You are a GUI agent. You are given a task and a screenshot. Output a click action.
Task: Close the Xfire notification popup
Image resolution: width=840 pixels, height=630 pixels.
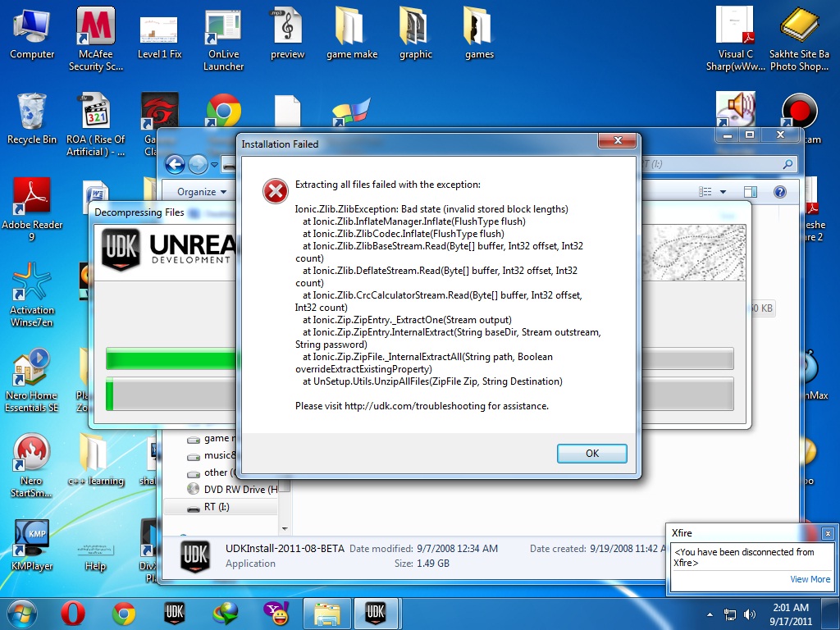click(827, 533)
